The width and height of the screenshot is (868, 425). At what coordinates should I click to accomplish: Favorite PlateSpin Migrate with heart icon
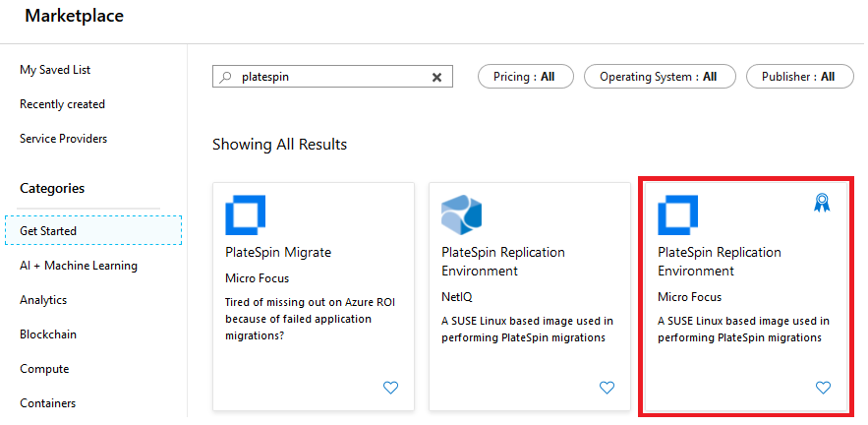(x=390, y=388)
